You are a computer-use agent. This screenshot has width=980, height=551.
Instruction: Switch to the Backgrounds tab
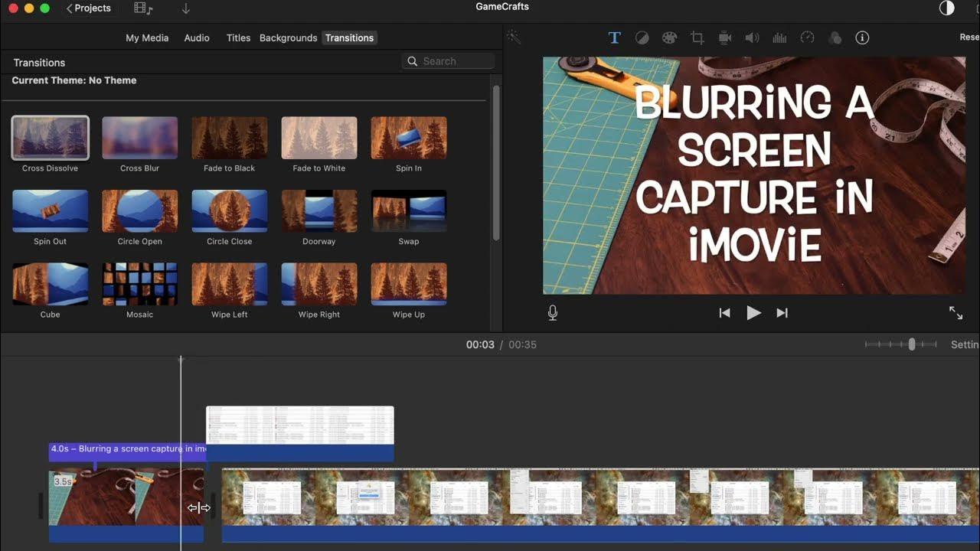(288, 37)
